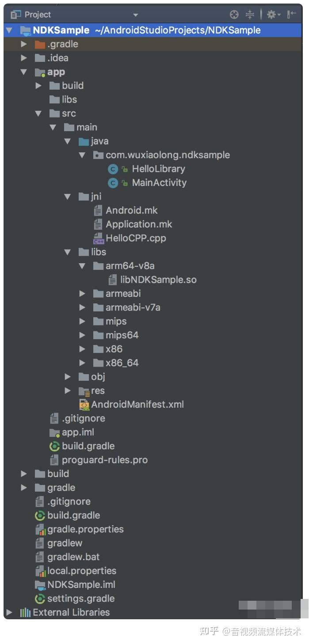Expand the obj folder
Screen dimensions: 309x644
coord(68,377)
